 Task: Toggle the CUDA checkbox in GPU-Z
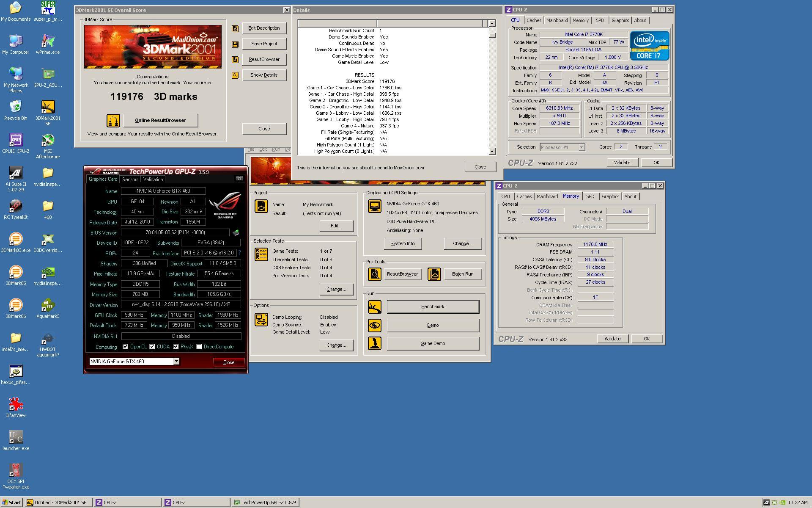point(152,347)
